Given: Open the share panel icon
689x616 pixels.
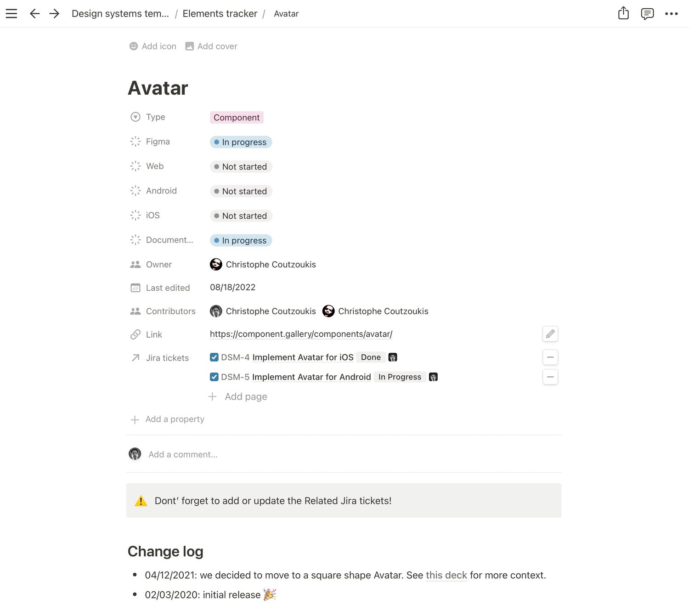Looking at the screenshot, I should (623, 13).
